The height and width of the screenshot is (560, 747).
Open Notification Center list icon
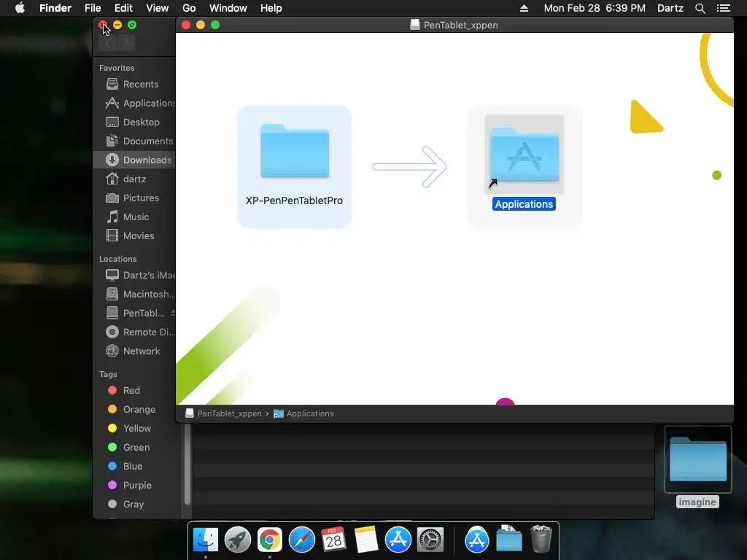point(724,8)
